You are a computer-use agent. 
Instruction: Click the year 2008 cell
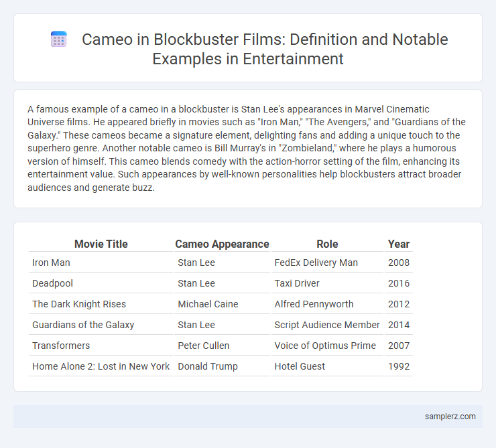[x=399, y=263]
